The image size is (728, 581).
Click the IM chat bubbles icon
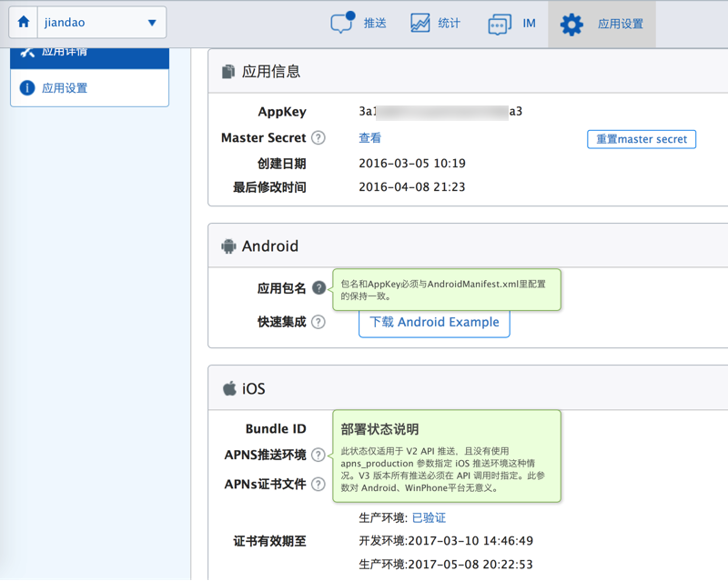(x=500, y=25)
